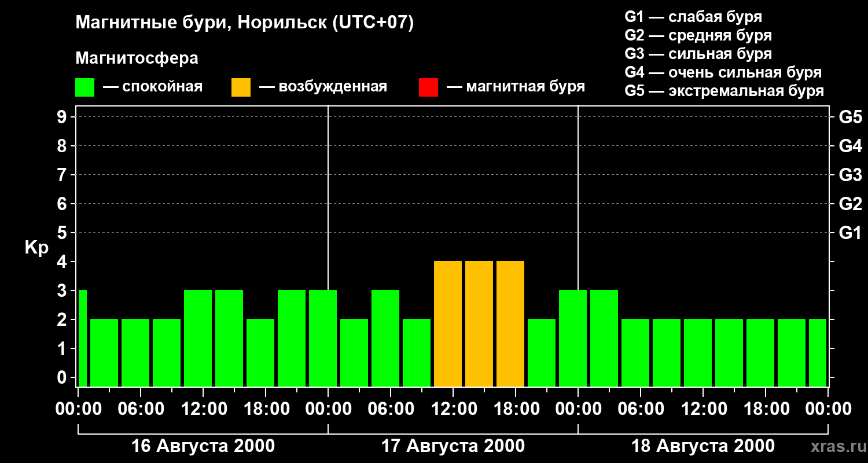Click the '— спокойная' legend label

tap(153, 87)
